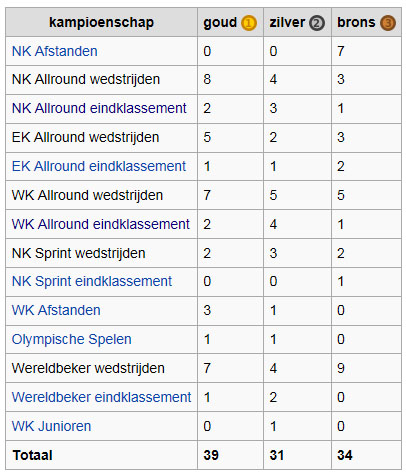This screenshot has width=406, height=476.
Task: Click the silver medal icon
Action: pos(316,23)
